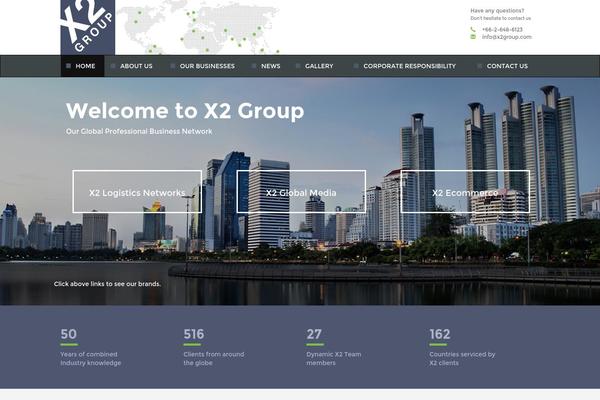Click the email envelope icon
The width and height of the screenshot is (600, 400).
(x=473, y=37)
